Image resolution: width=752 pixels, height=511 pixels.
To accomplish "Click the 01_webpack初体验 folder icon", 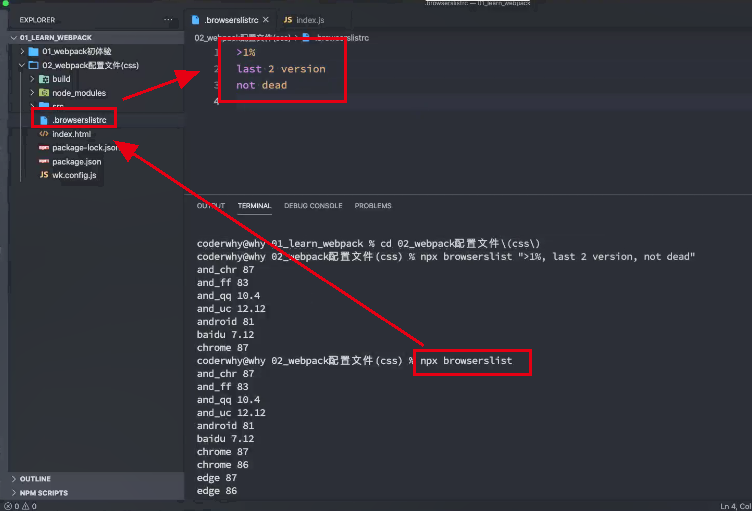I will tap(34, 51).
